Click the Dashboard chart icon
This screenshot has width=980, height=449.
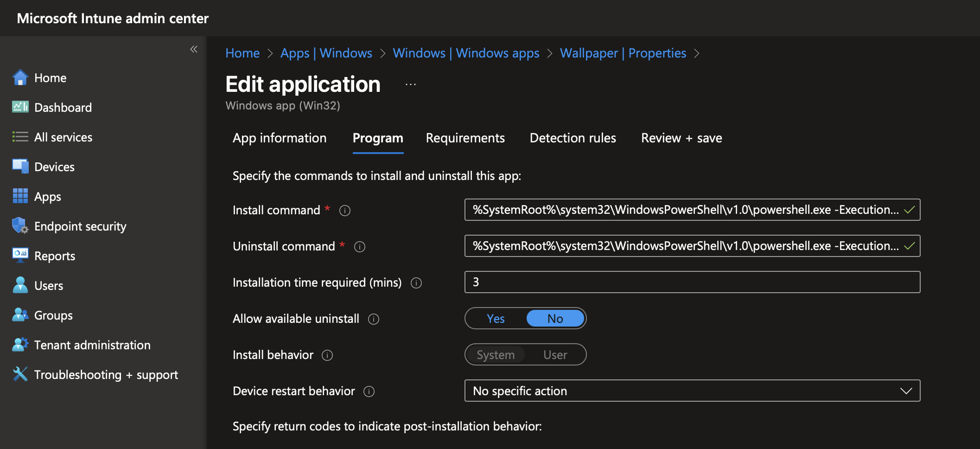[20, 107]
